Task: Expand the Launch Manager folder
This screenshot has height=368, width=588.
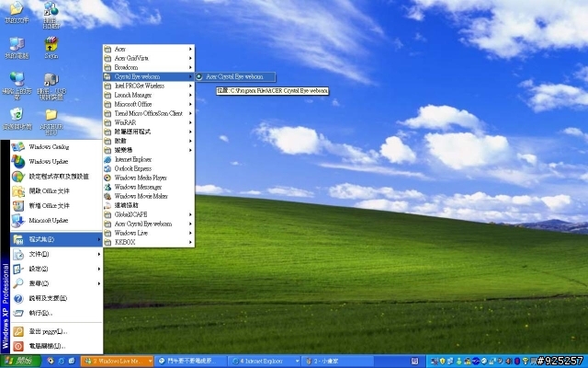Action: point(149,95)
